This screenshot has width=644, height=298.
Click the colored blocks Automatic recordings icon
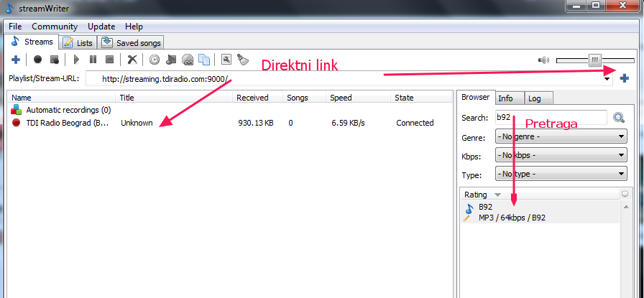pyautogui.click(x=16, y=110)
